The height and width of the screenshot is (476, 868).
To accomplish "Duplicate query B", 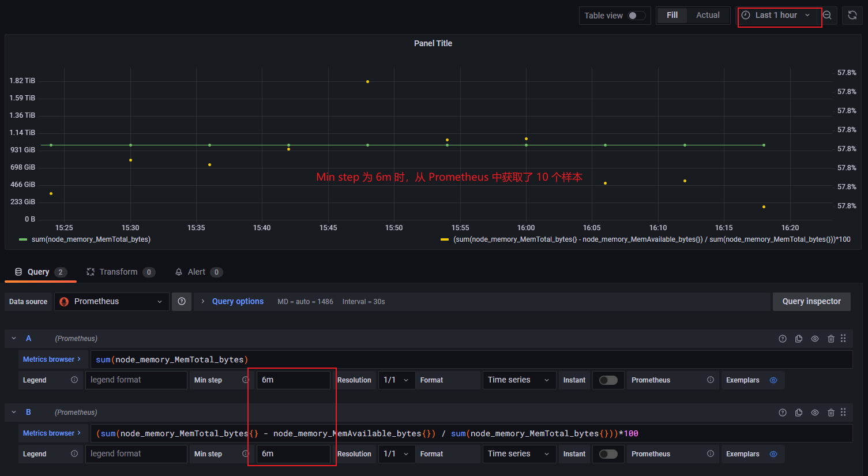I will (x=799, y=413).
